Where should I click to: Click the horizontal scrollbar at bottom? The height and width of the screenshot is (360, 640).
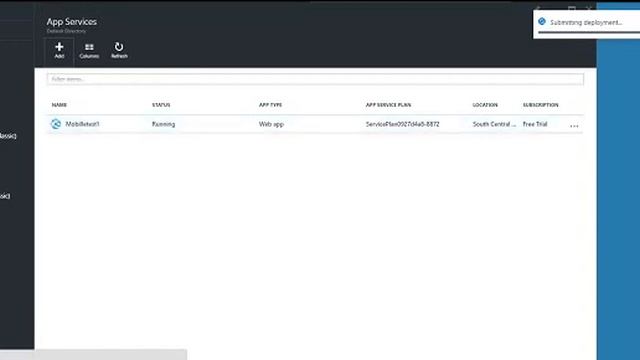pyautogui.click(x=93, y=354)
